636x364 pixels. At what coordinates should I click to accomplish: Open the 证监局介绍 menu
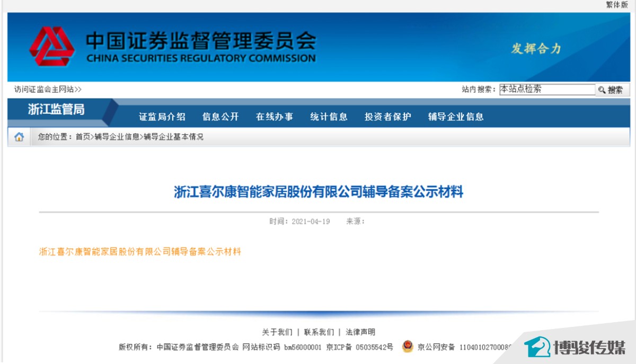click(162, 117)
